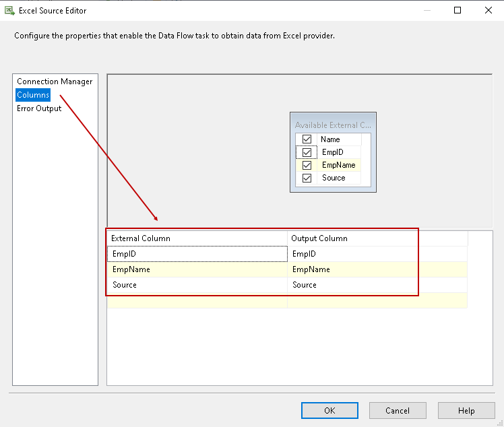Select the Source external column cell
The height and width of the screenshot is (427, 504).
click(197, 285)
